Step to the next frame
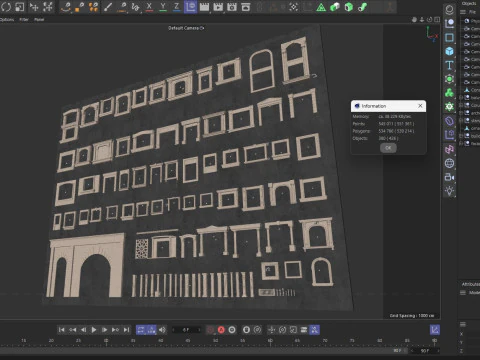Screen dimensions: 480x360 tap(104, 330)
